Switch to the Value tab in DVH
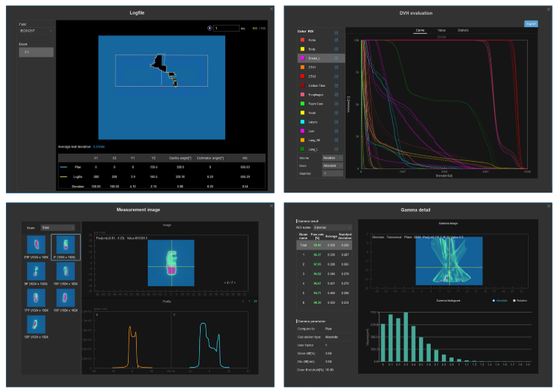Viewport: 558px width, 392px height. pos(441,31)
